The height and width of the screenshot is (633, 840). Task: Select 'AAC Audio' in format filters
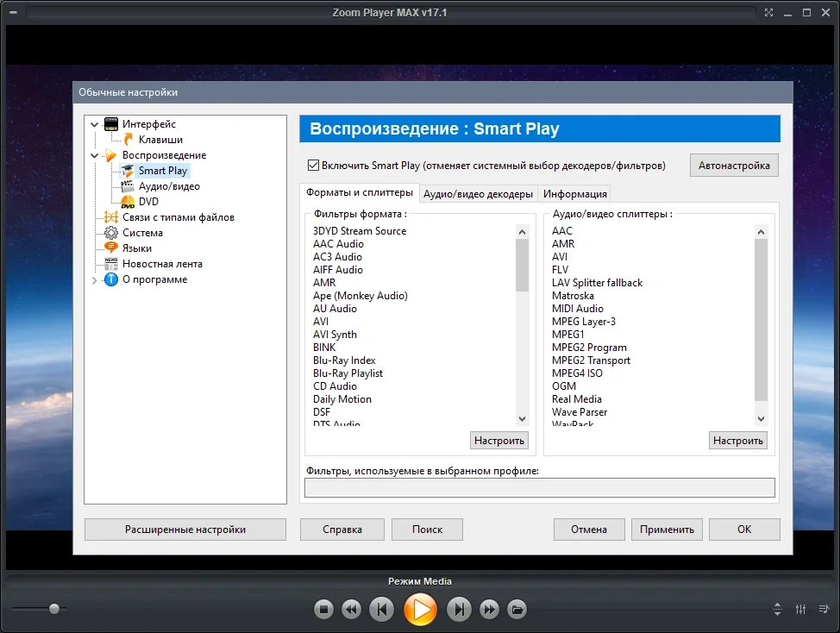point(338,244)
